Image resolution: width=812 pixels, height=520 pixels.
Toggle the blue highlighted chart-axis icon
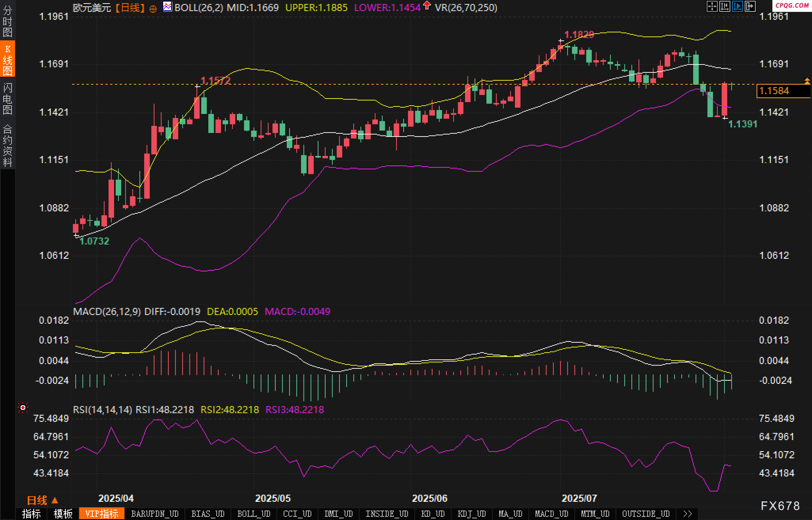pos(737,6)
